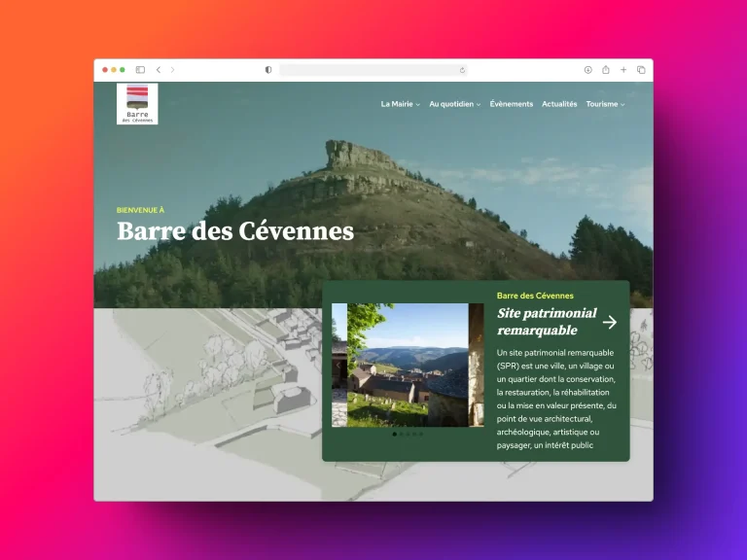Open the privacy shield icon
747x560 pixels.
click(x=268, y=70)
